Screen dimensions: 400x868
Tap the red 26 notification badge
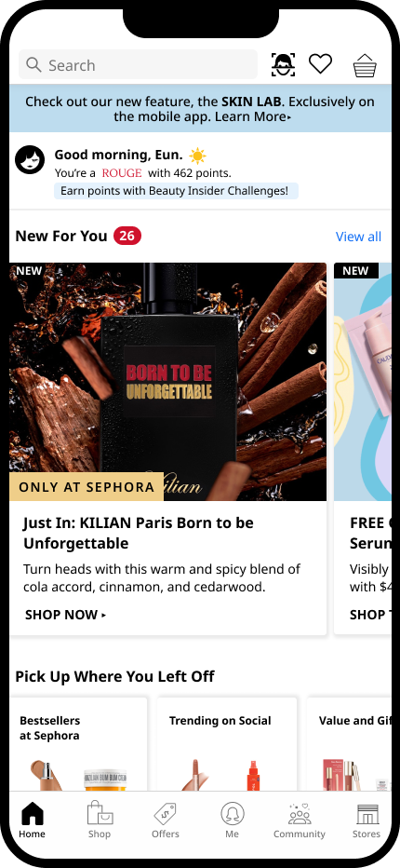pos(127,236)
